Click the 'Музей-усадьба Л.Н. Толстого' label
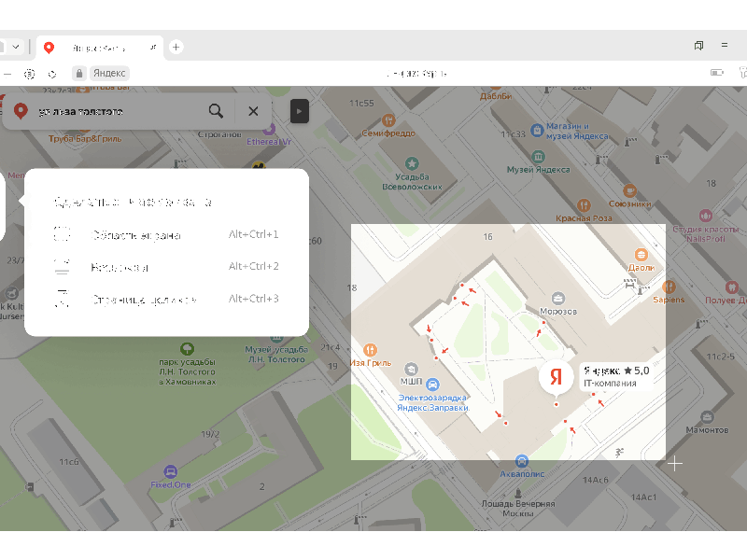 [276, 355]
